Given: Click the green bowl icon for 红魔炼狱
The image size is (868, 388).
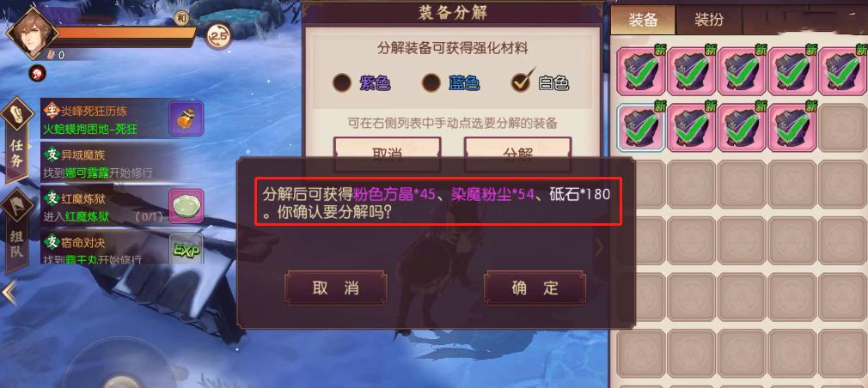Looking at the screenshot, I should [x=186, y=206].
